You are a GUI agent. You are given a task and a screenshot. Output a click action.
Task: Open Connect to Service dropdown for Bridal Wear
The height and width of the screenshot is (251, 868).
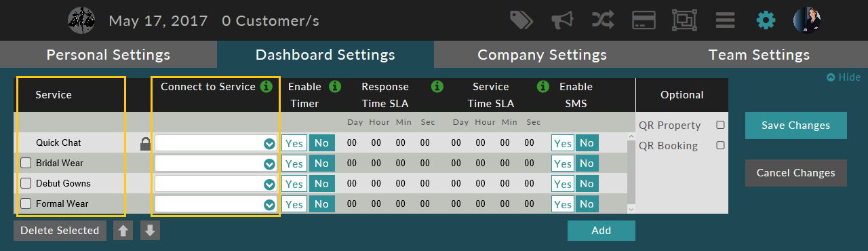pyautogui.click(x=216, y=163)
